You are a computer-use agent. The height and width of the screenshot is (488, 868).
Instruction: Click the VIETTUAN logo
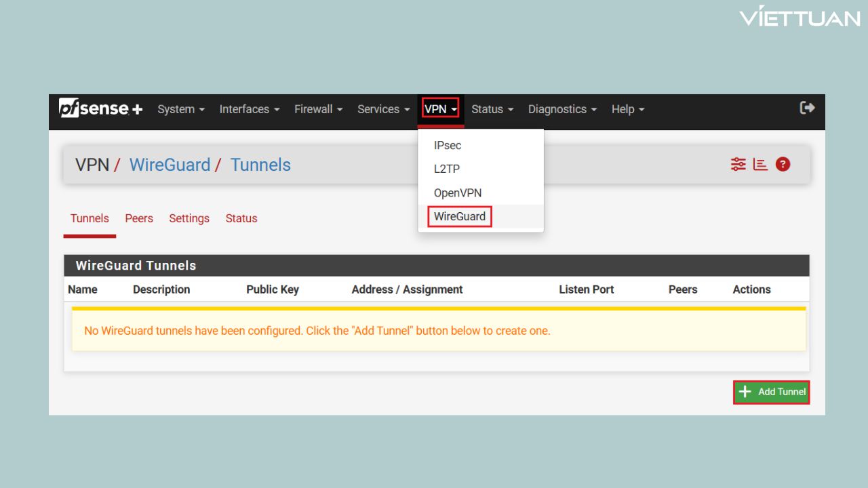pyautogui.click(x=800, y=18)
